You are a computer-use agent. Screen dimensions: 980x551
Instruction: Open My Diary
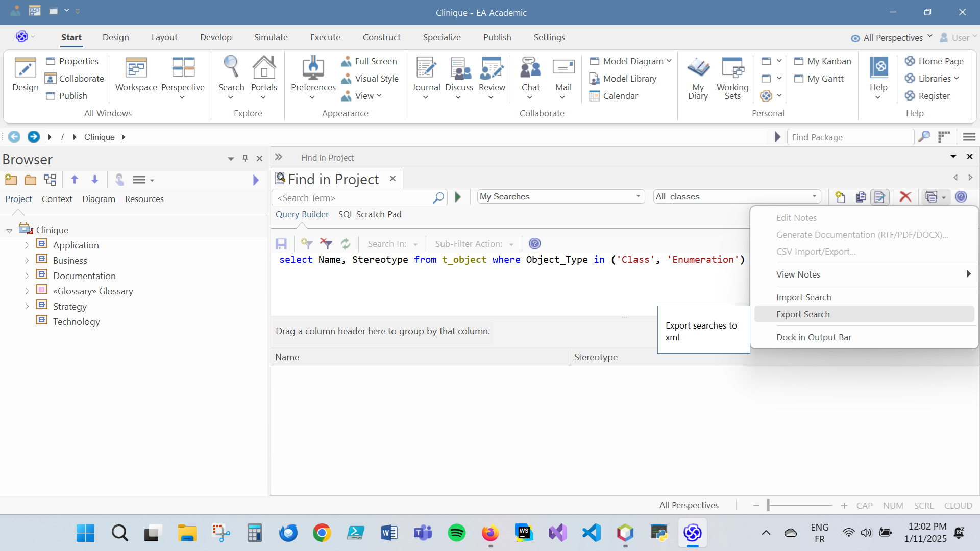(x=698, y=78)
